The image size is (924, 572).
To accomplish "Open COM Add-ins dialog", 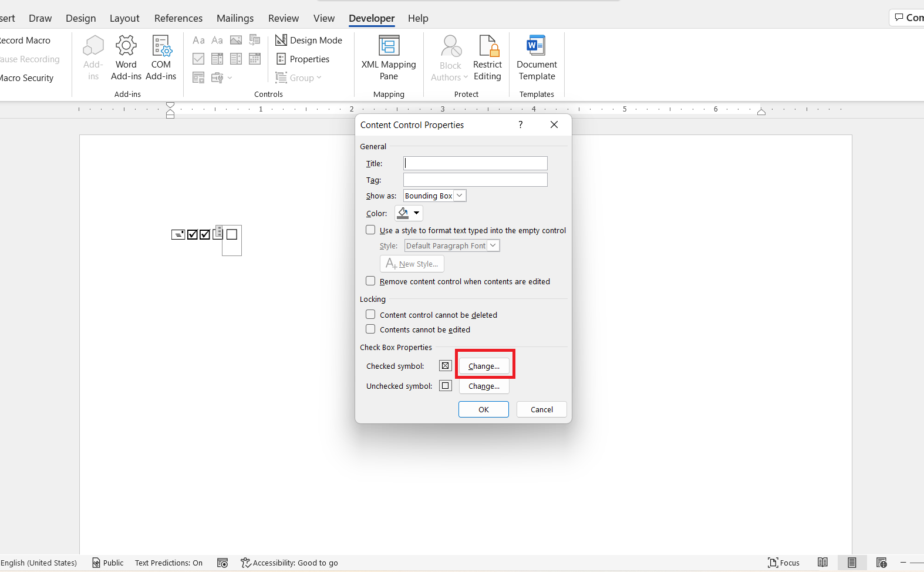I will coord(161,58).
